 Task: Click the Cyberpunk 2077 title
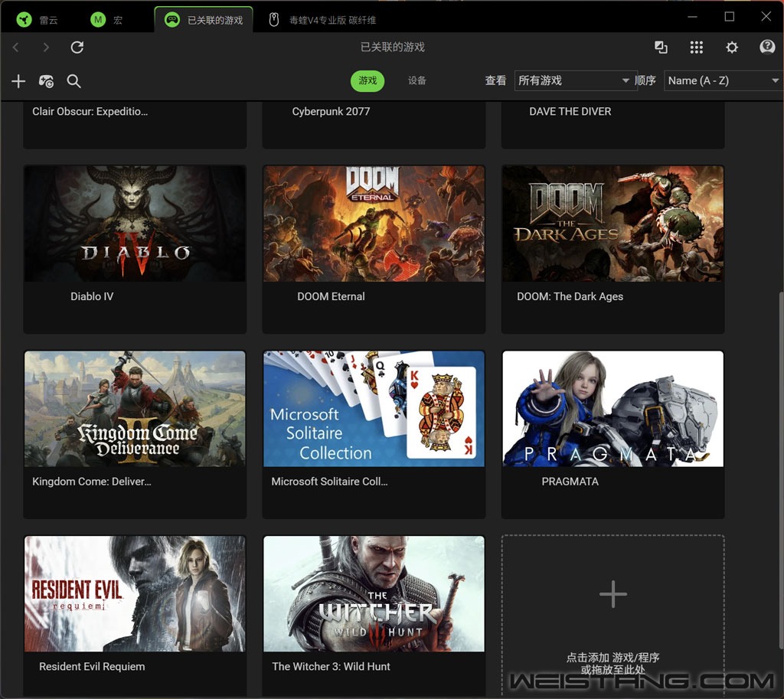click(331, 112)
